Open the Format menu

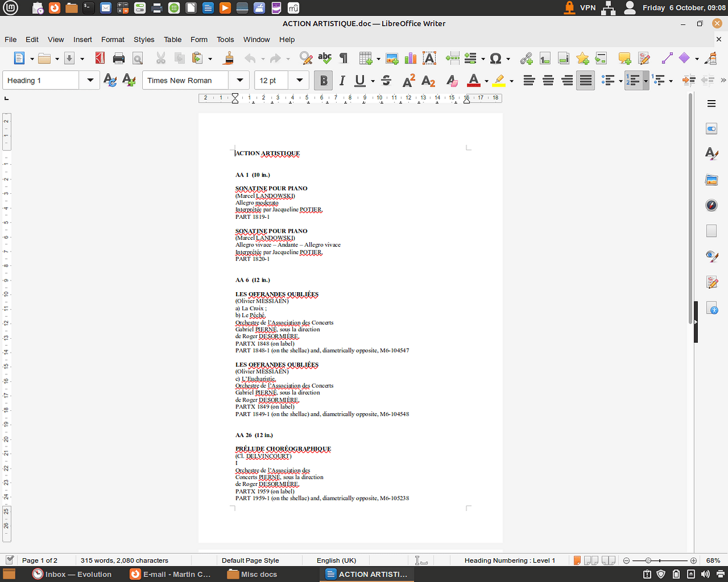pyautogui.click(x=113, y=39)
